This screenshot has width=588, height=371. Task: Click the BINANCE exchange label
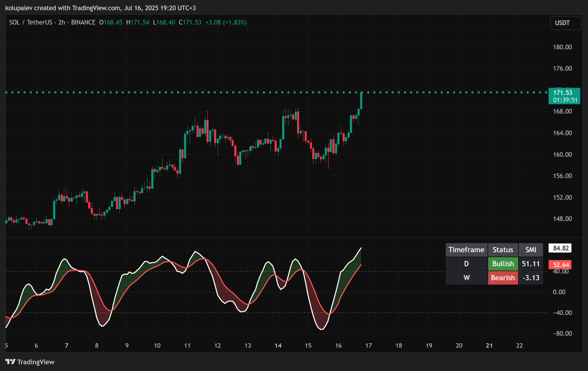(83, 22)
